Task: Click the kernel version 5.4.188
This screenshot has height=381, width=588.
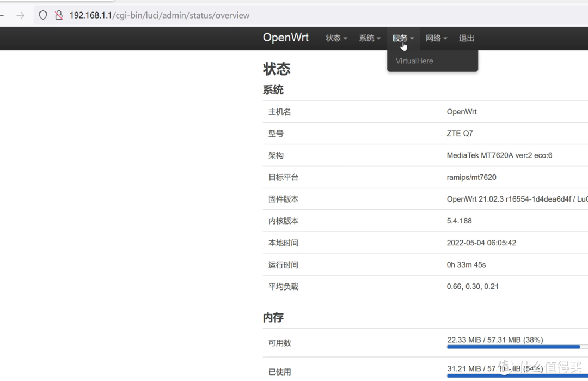Action: point(458,220)
